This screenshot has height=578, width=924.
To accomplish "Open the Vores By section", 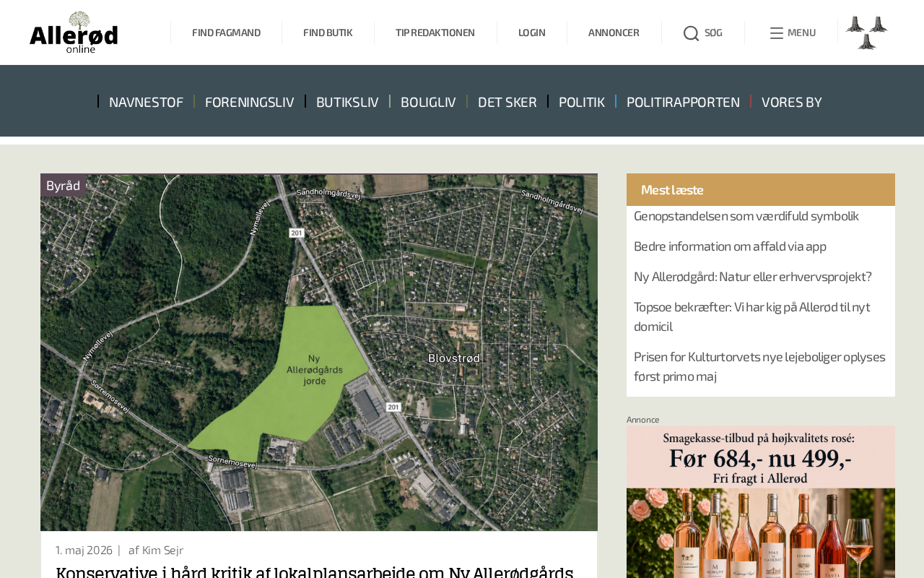I will [x=791, y=102].
